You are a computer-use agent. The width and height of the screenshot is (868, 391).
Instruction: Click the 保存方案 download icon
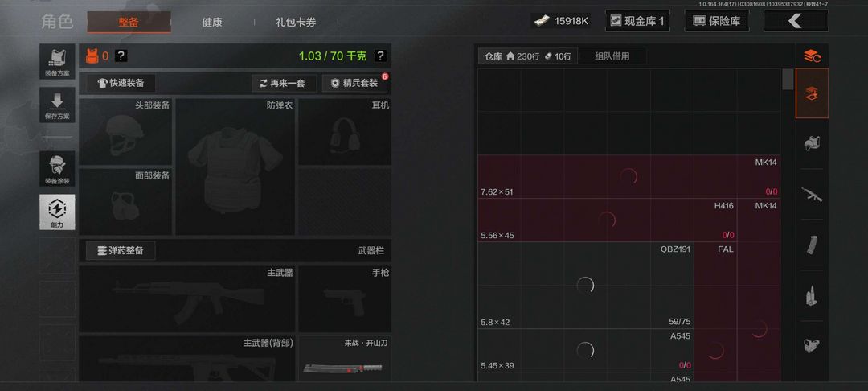(57, 105)
